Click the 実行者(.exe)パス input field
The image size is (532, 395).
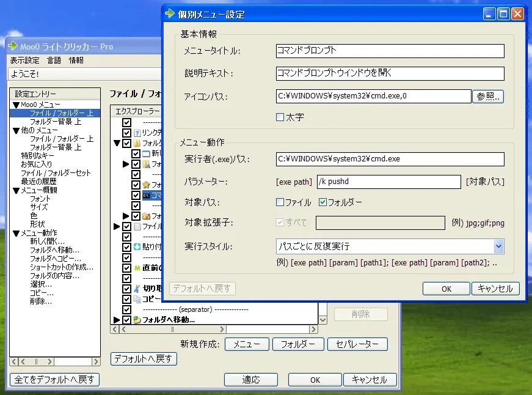click(390, 159)
